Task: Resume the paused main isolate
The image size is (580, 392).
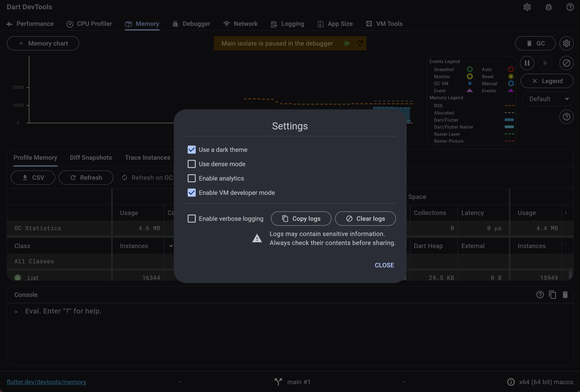Action: (347, 43)
